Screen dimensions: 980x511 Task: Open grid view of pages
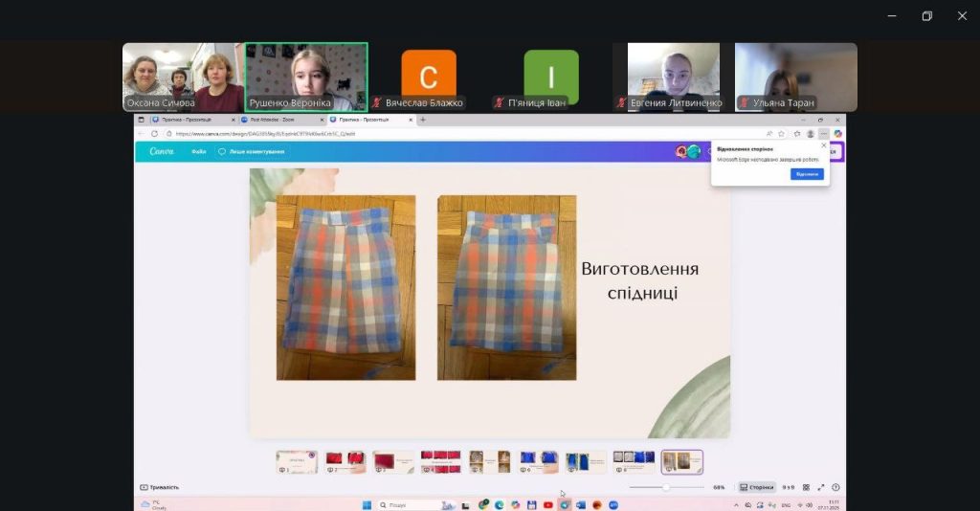[806, 487]
